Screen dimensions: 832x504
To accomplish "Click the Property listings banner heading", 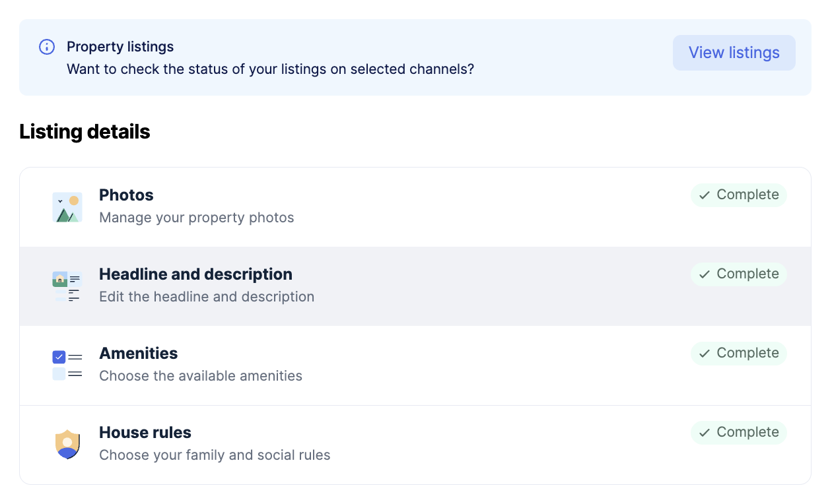I will 120,47.
